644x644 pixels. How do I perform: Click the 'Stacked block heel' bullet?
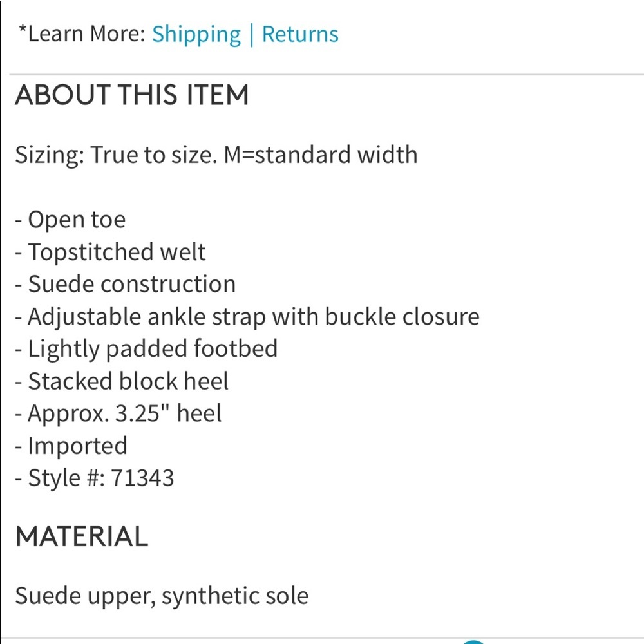coord(122,381)
